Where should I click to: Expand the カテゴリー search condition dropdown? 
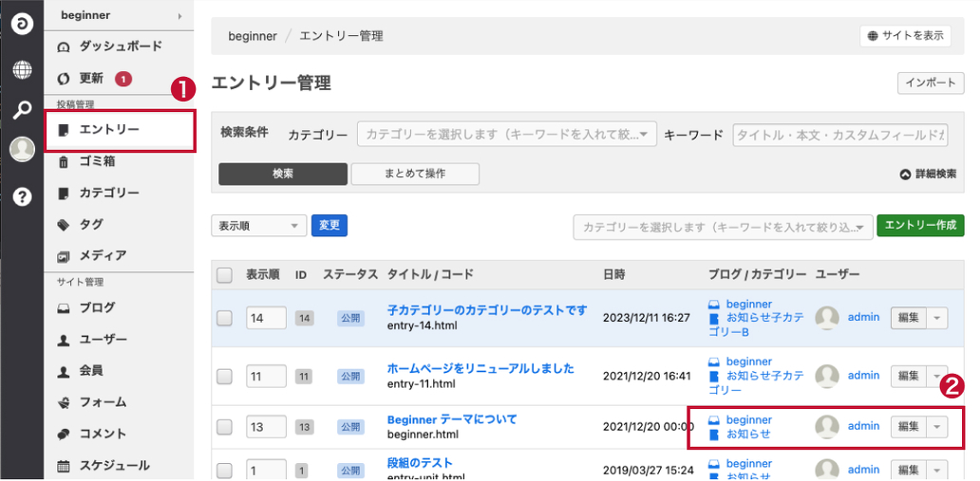(x=506, y=136)
